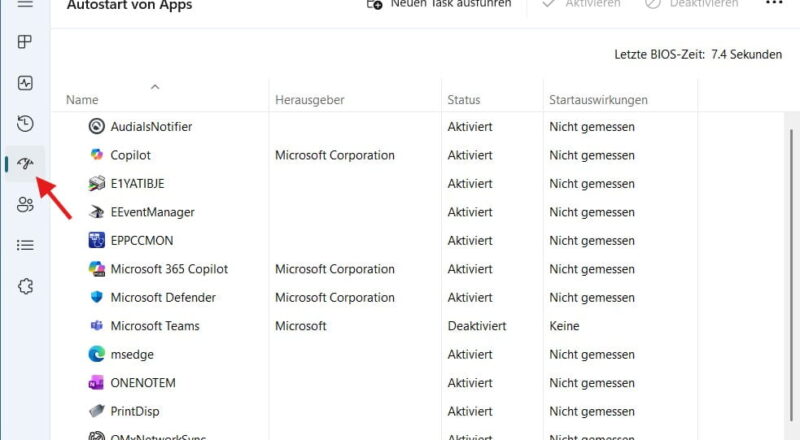Sort by the Name column header
This screenshot has width=800, height=440.
82,100
